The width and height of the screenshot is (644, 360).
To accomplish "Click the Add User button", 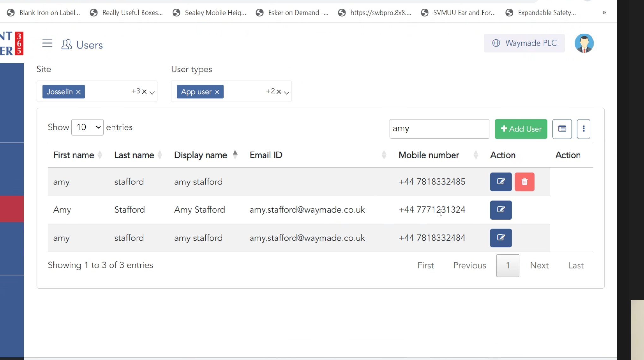I will coord(521,129).
